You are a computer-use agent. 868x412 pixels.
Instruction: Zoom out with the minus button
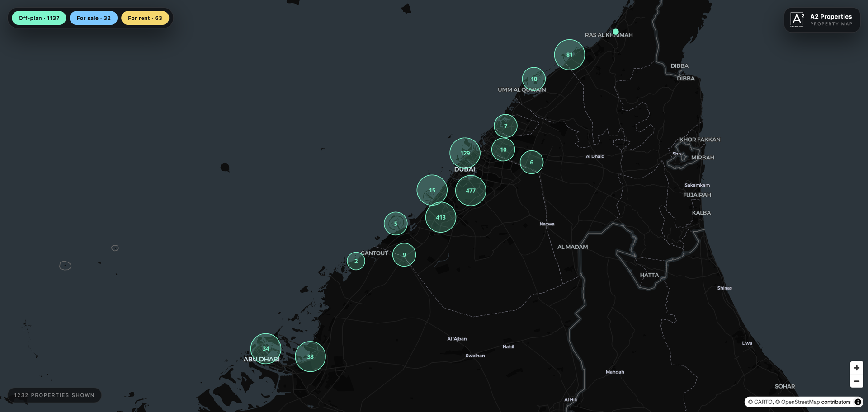pos(857,381)
